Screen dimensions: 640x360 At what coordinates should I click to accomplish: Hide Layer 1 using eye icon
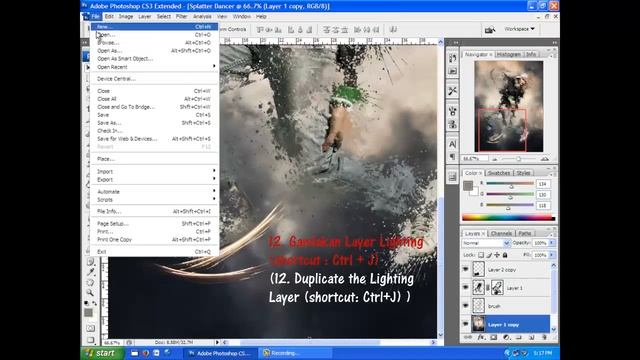pyautogui.click(x=465, y=288)
